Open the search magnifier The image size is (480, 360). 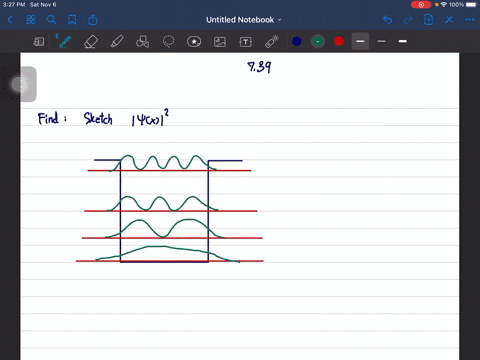[x=51, y=20]
